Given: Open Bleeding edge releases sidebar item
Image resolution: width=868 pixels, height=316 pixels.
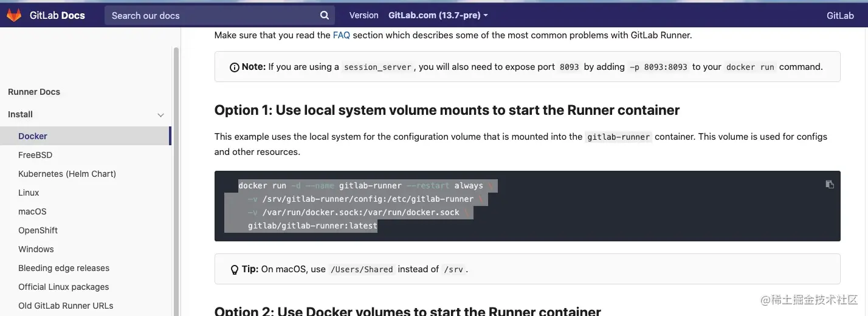Looking at the screenshot, I should click(x=64, y=268).
